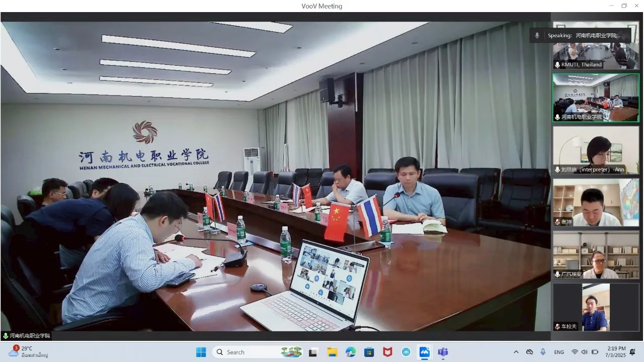Select the RMUTI, Thailand participant video
This screenshot has height=362, width=644.
596,44
